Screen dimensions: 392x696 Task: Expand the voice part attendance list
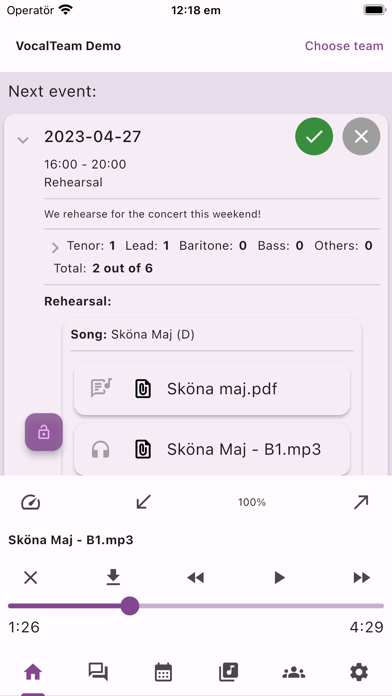point(55,247)
